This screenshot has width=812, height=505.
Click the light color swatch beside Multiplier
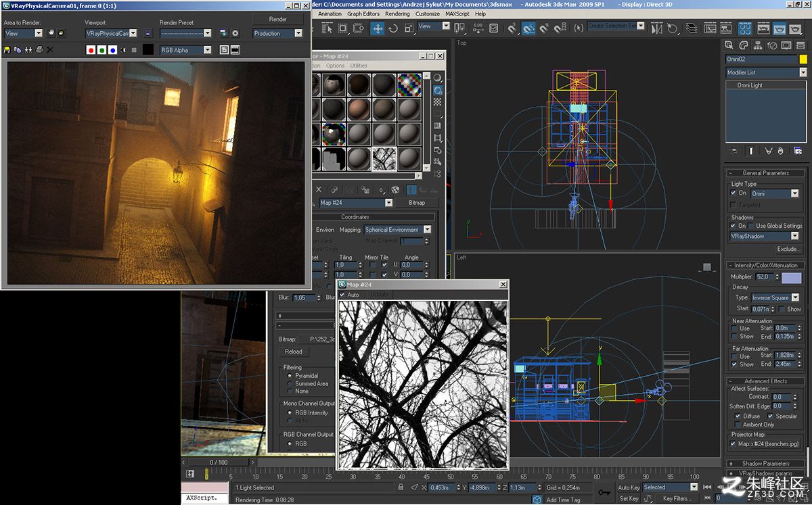[x=791, y=277]
